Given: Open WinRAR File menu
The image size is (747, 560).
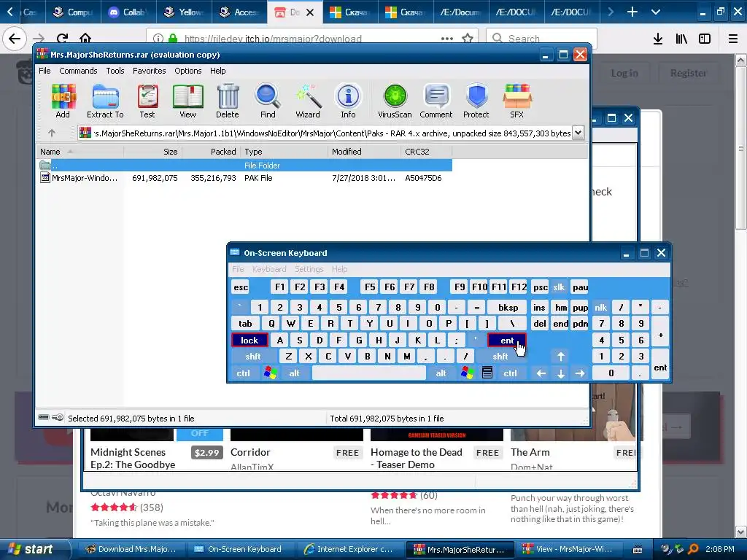Looking at the screenshot, I should pyautogui.click(x=44, y=71).
